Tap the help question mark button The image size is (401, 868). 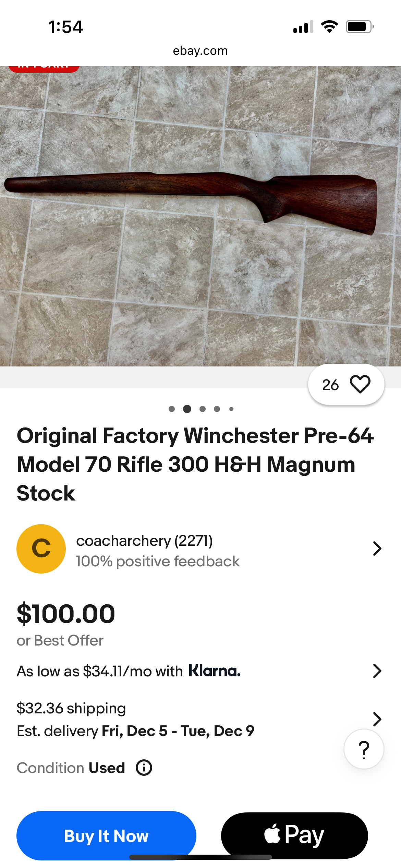[364, 749]
